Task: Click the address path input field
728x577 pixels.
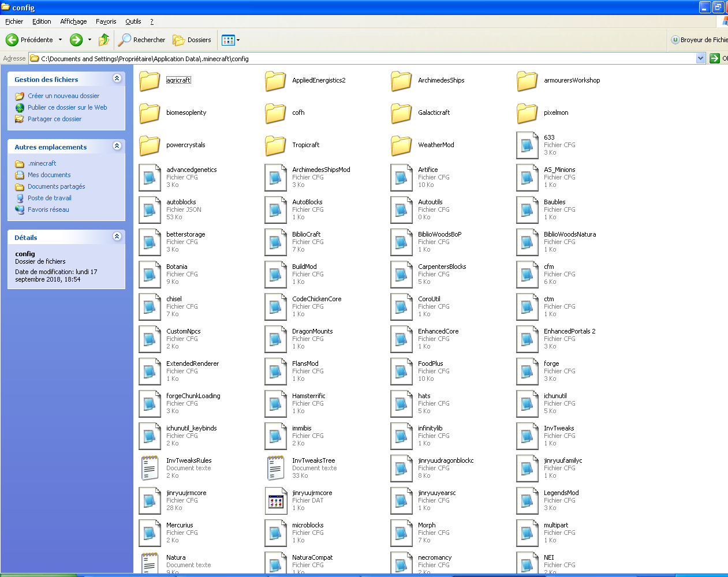Action: (x=363, y=58)
